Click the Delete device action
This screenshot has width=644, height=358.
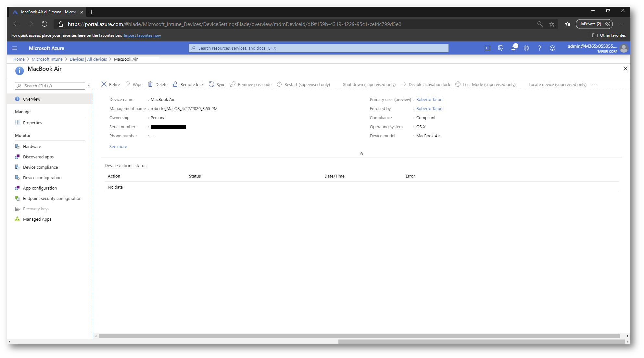(x=158, y=84)
